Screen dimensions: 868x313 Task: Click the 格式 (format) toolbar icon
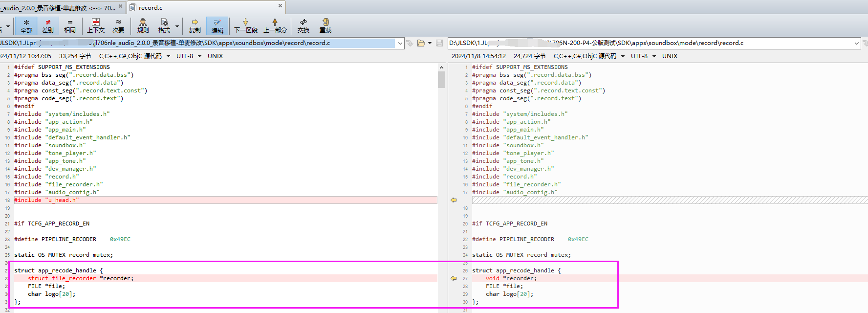coord(164,26)
